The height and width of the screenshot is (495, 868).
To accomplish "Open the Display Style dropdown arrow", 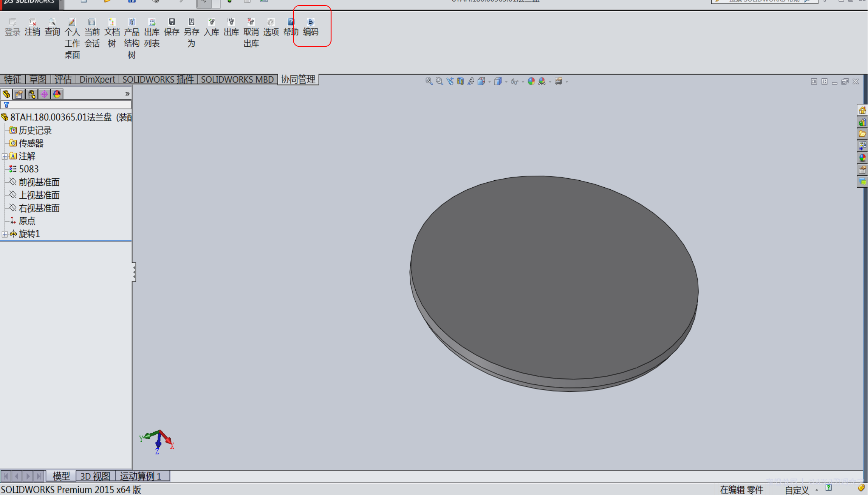I will [506, 82].
